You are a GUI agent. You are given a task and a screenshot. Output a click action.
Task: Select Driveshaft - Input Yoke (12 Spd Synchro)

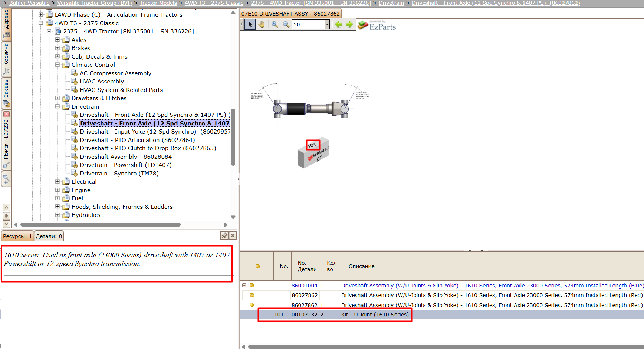[x=155, y=132]
